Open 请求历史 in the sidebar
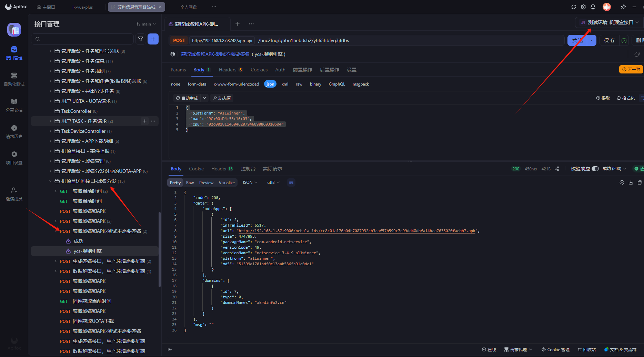The width and height of the screenshot is (644, 357). pyautogui.click(x=14, y=131)
